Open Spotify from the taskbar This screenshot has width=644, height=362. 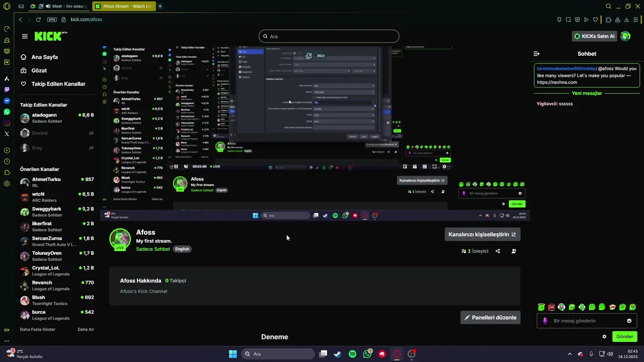tap(353, 354)
